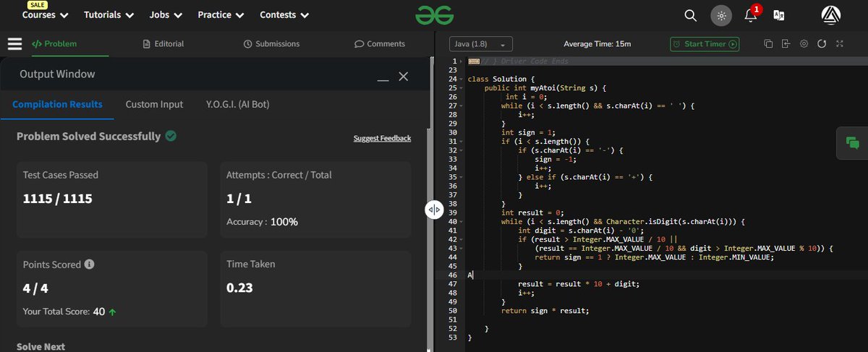Viewport: 868px width, 352px height.
Task: Collapse fold arrow at line 40
Action: coord(461,221)
